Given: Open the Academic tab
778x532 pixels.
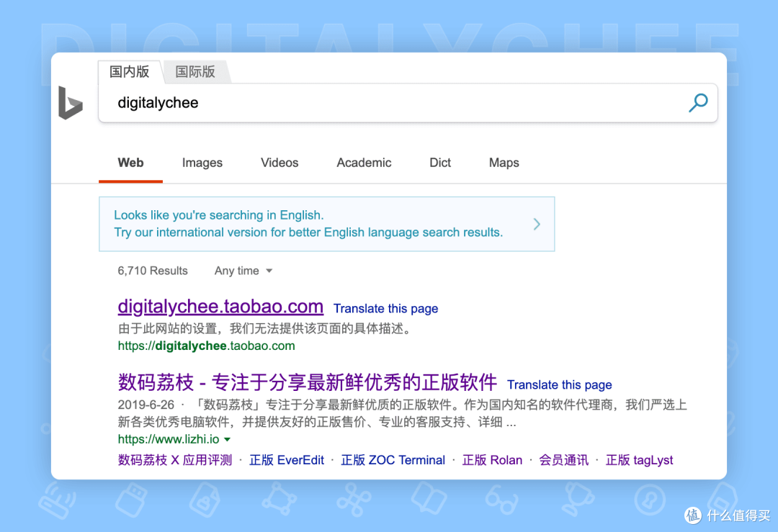Looking at the screenshot, I should coord(364,163).
